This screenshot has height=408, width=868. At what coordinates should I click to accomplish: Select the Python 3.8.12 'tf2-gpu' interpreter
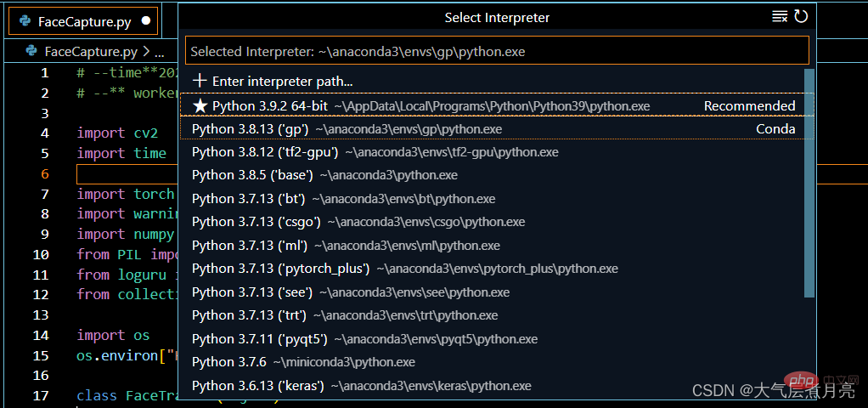pos(375,152)
